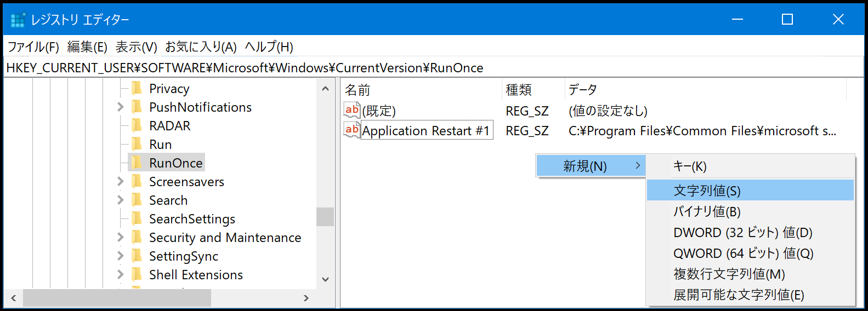Click the tree horizontal scrollbar thumb
Image resolution: width=868 pixels, height=311 pixels.
tap(117, 298)
